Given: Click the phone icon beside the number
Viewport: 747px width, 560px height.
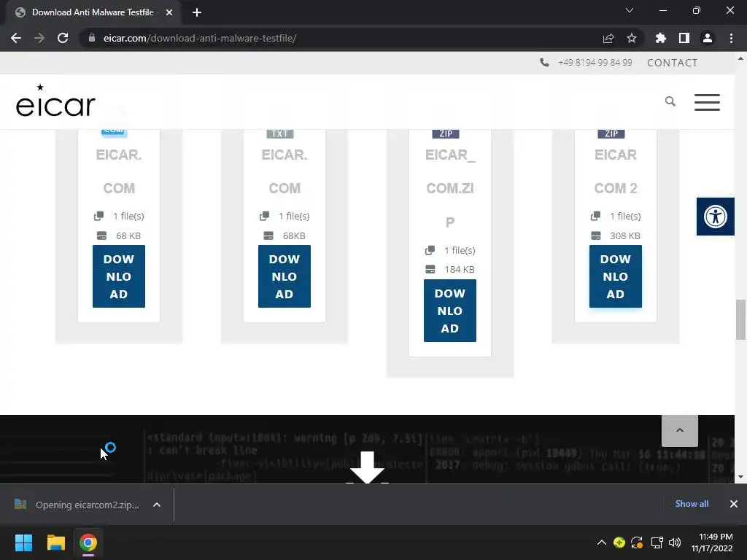Looking at the screenshot, I should pos(544,63).
